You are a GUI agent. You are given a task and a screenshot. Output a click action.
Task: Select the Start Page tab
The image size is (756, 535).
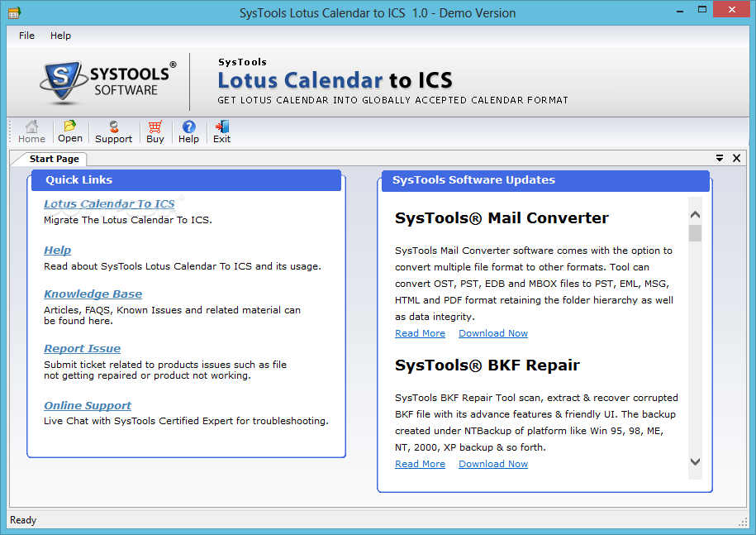[x=54, y=159]
